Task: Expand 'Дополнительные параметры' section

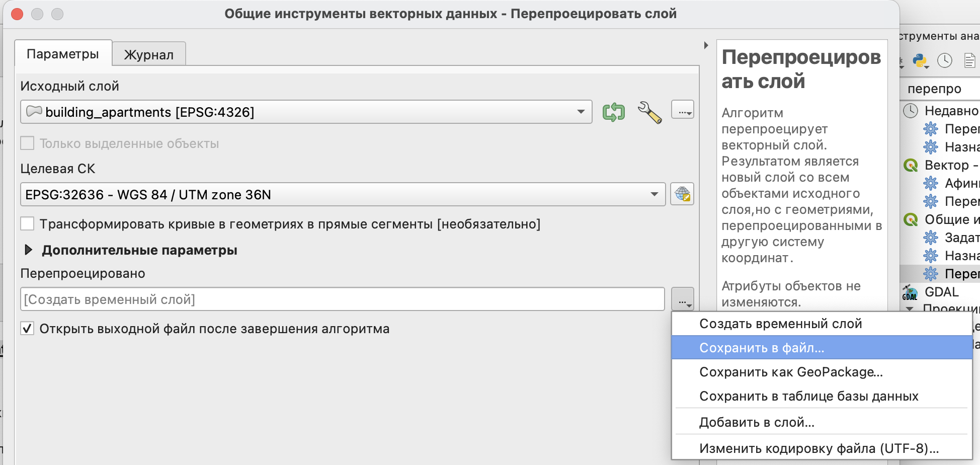Action: [29, 250]
